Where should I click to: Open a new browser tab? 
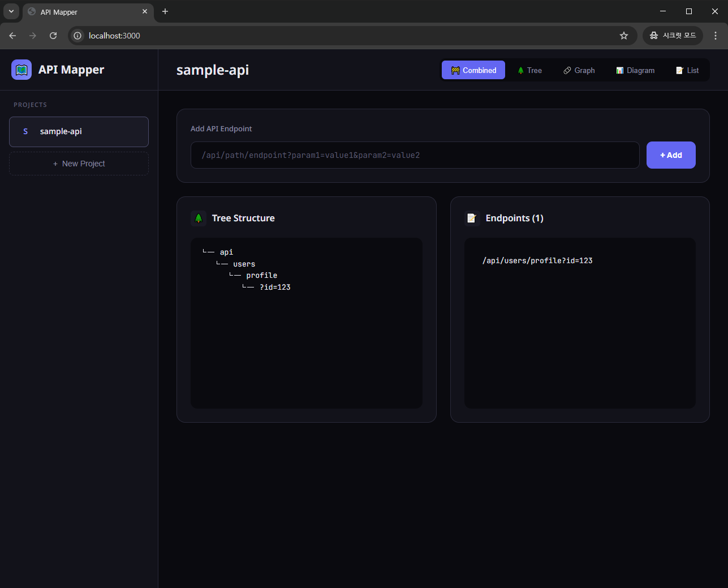165,11
